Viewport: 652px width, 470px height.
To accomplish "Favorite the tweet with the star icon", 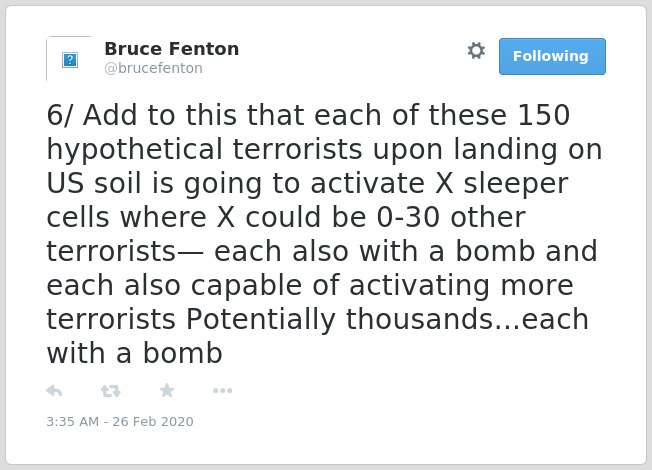I will [x=167, y=390].
